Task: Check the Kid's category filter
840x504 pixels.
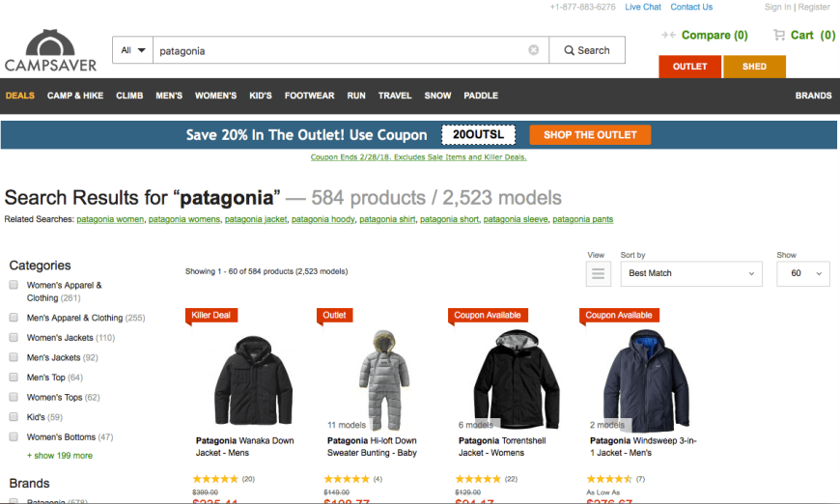Action: coord(14,417)
